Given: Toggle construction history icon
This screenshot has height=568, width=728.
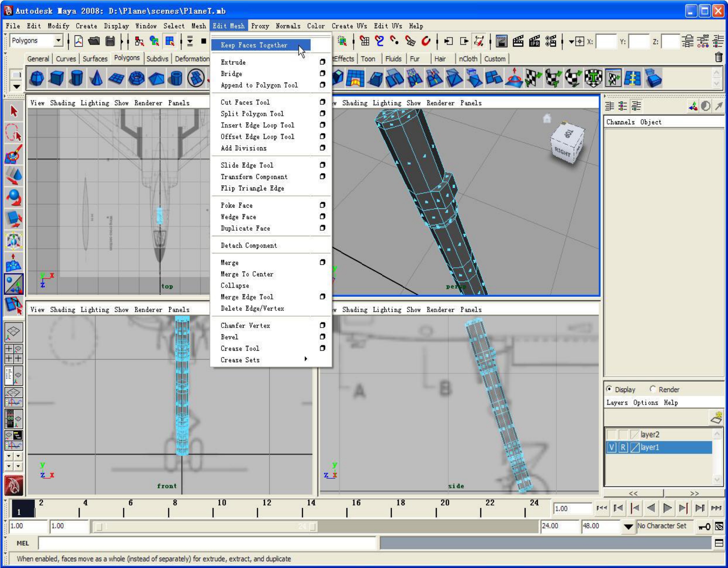Looking at the screenshot, I should 479,41.
